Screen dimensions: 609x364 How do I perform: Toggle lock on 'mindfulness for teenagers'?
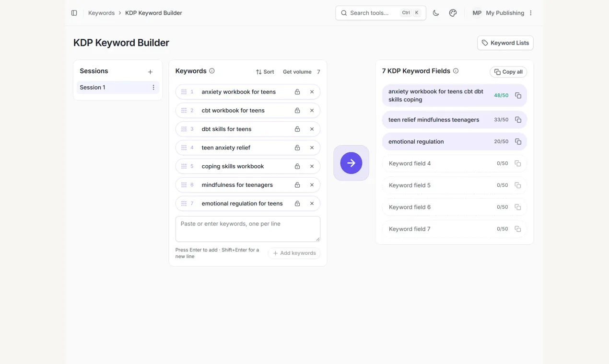(x=297, y=185)
